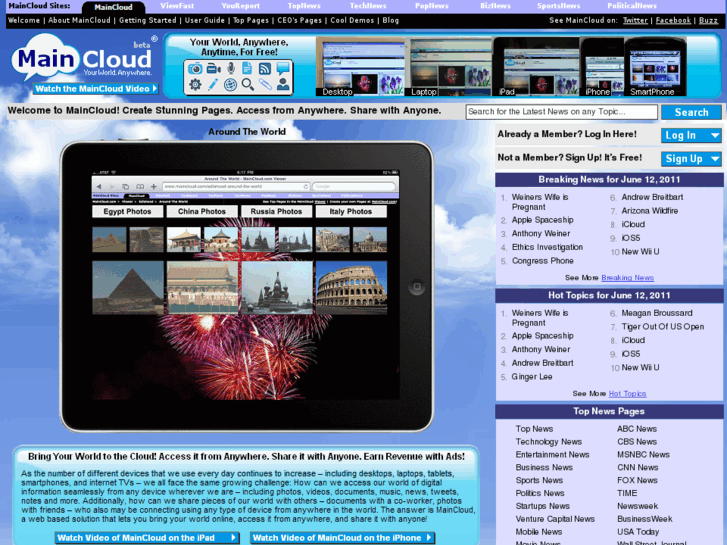Click the large iPad Around The World image

click(x=246, y=287)
